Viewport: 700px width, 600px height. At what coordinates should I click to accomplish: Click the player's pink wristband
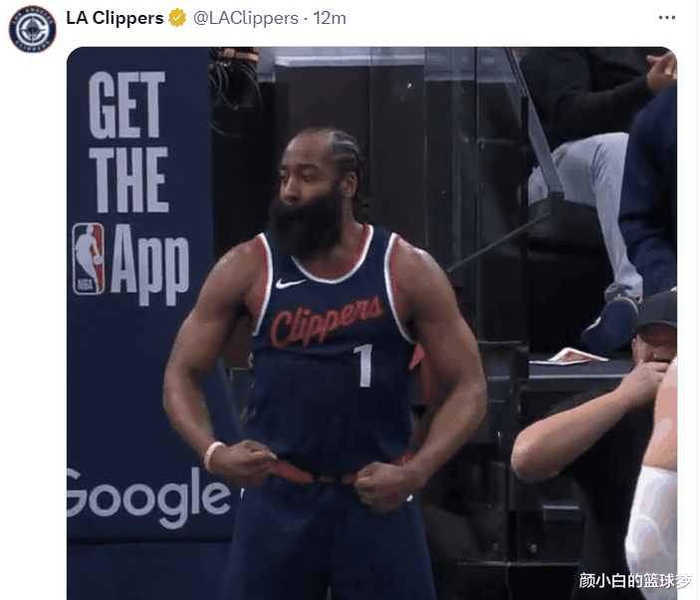click(x=213, y=456)
